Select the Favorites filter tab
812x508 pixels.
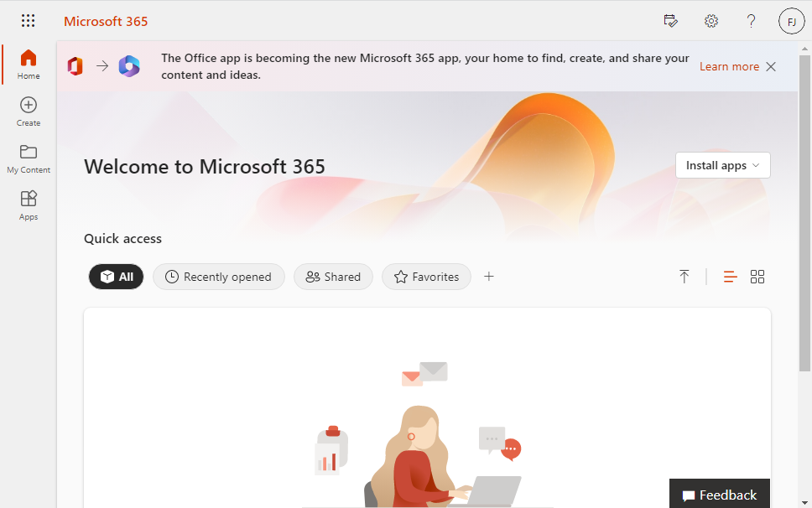click(426, 277)
